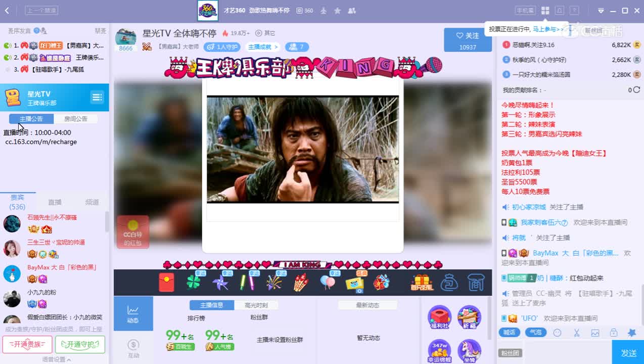Grab the CC白导的红包 red packet
The height and width of the screenshot is (364, 644).
click(x=133, y=232)
